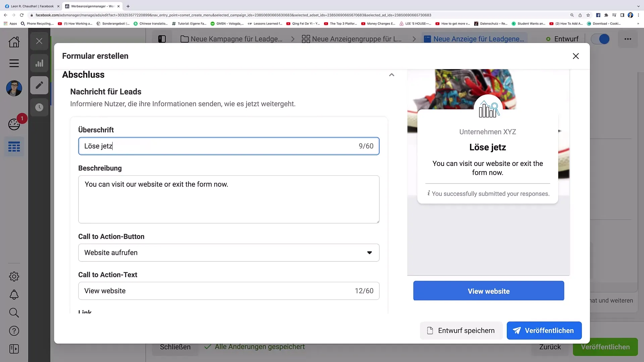Click the Facebook profile avatar icon
644x362 pixels.
tap(14, 88)
